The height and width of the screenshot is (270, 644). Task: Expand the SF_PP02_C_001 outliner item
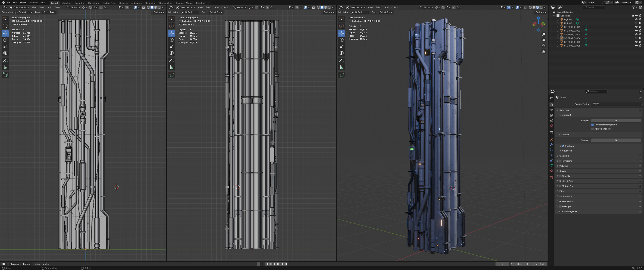[558, 27]
